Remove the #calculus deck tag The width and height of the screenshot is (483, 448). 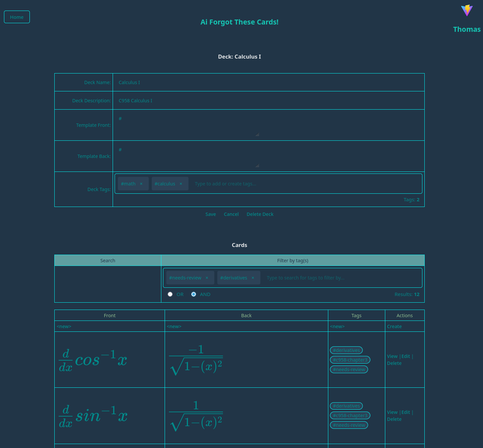(x=181, y=184)
